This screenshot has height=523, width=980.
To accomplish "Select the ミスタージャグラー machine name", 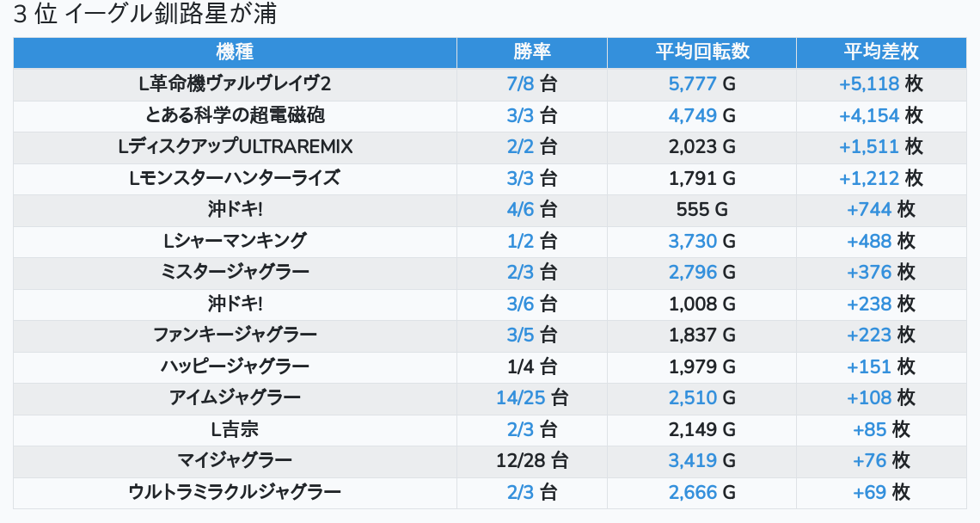I will click(x=235, y=272).
